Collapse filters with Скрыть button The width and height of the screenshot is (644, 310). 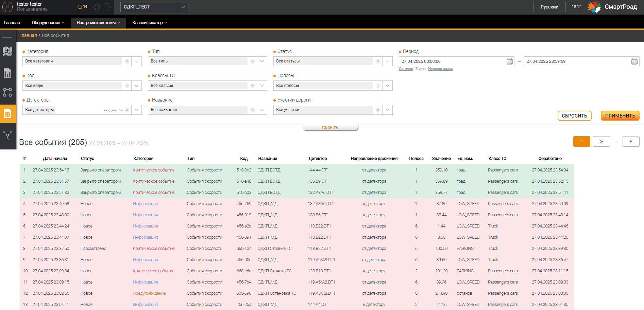click(x=330, y=127)
